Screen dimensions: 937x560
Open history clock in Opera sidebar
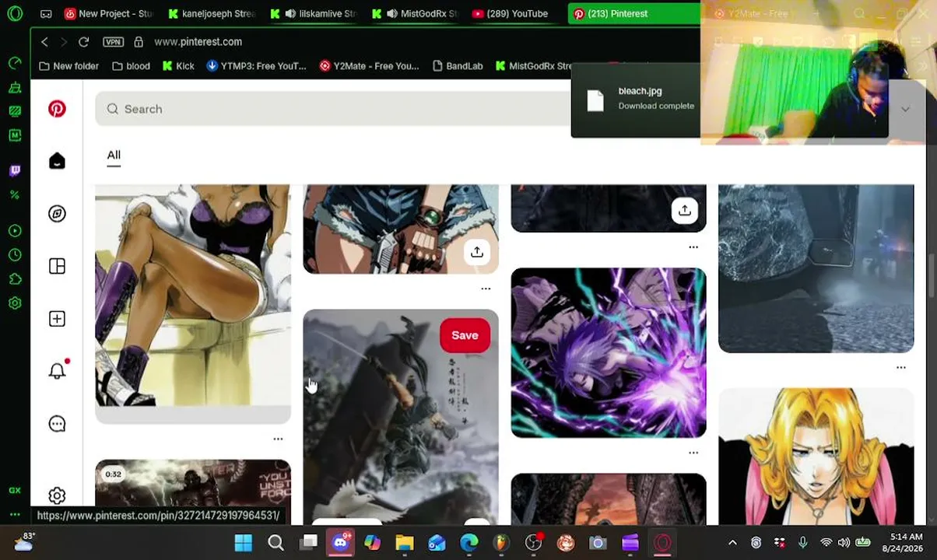pyautogui.click(x=15, y=255)
